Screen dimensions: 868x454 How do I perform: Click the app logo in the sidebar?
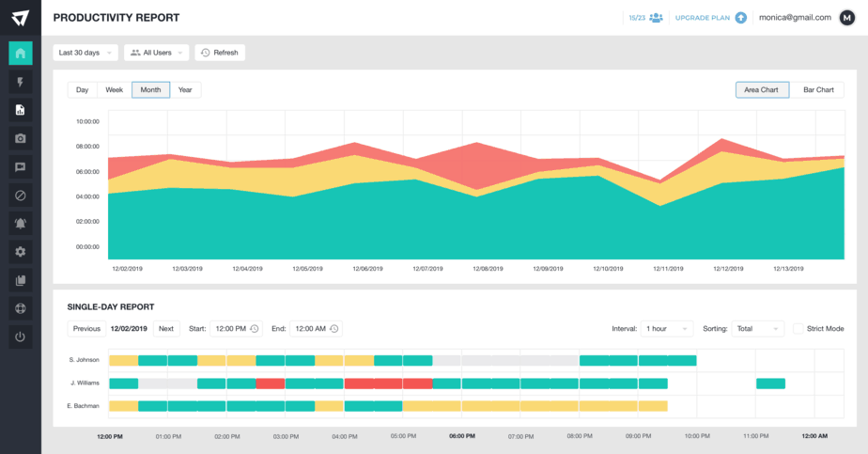(20, 18)
